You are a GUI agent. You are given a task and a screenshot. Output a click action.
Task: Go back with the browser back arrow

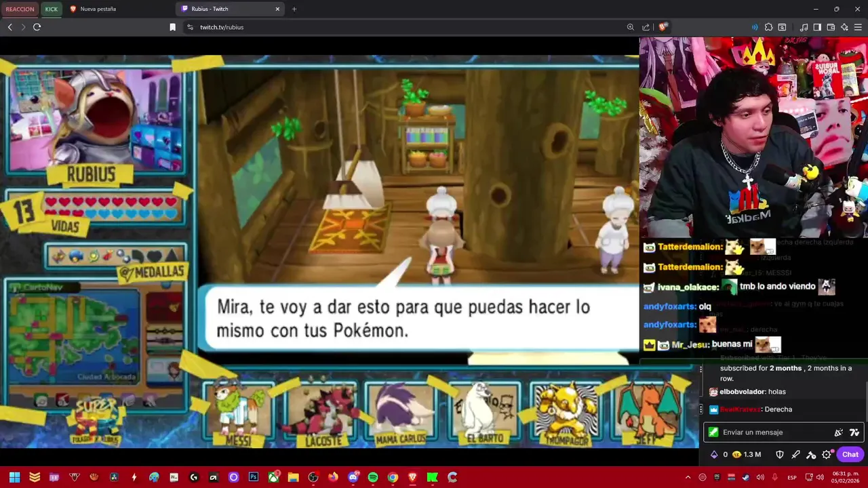point(9,27)
